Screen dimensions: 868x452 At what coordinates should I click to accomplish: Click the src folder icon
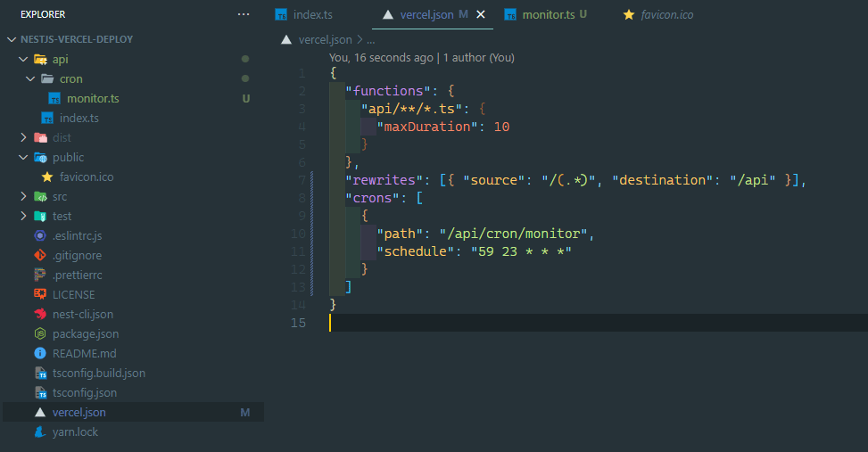pyautogui.click(x=40, y=196)
